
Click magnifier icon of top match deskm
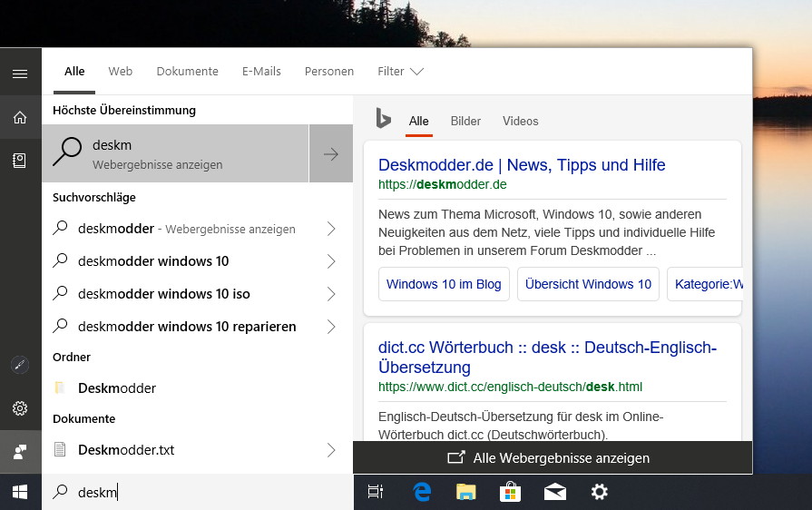pyautogui.click(x=67, y=152)
